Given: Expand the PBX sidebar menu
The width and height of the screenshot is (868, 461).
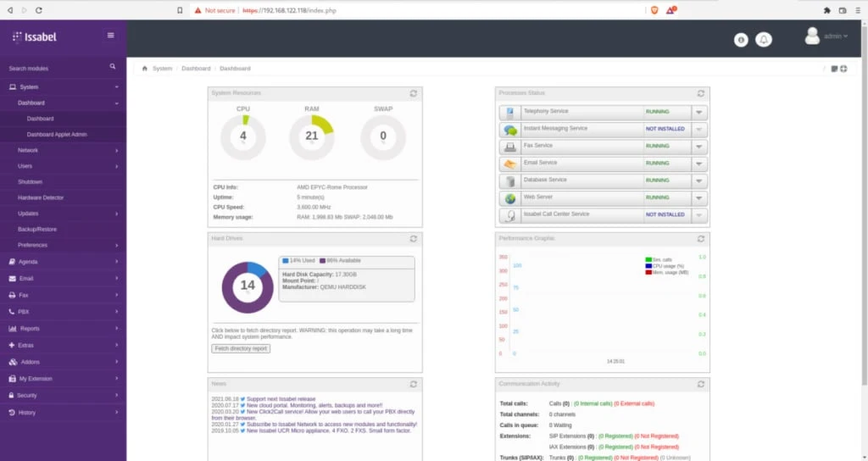Looking at the screenshot, I should point(63,312).
